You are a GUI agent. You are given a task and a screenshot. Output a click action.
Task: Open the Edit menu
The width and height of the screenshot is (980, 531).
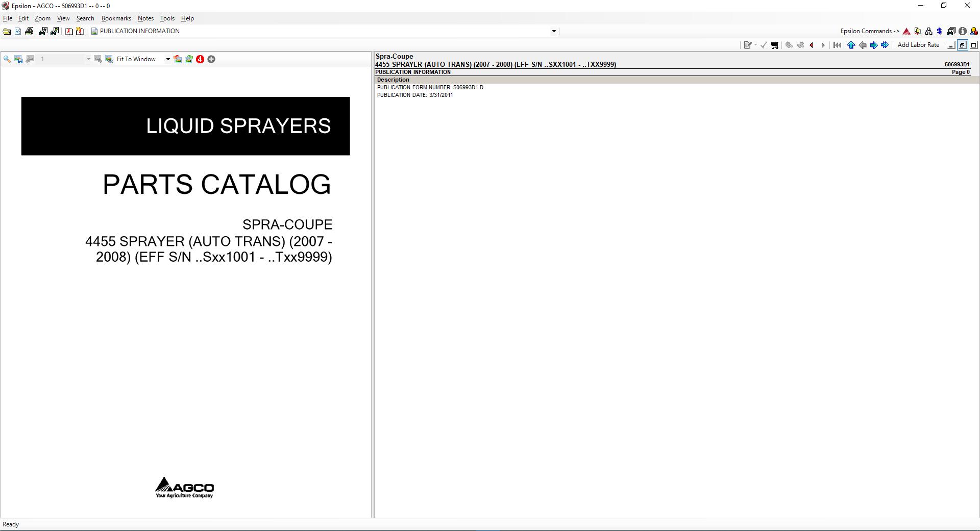coord(23,18)
